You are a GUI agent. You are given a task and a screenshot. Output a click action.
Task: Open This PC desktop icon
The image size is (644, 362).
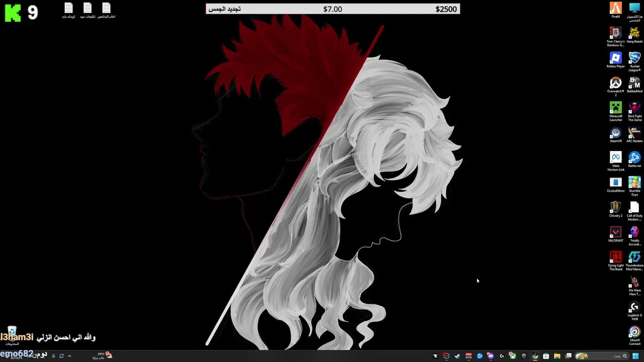(x=634, y=12)
